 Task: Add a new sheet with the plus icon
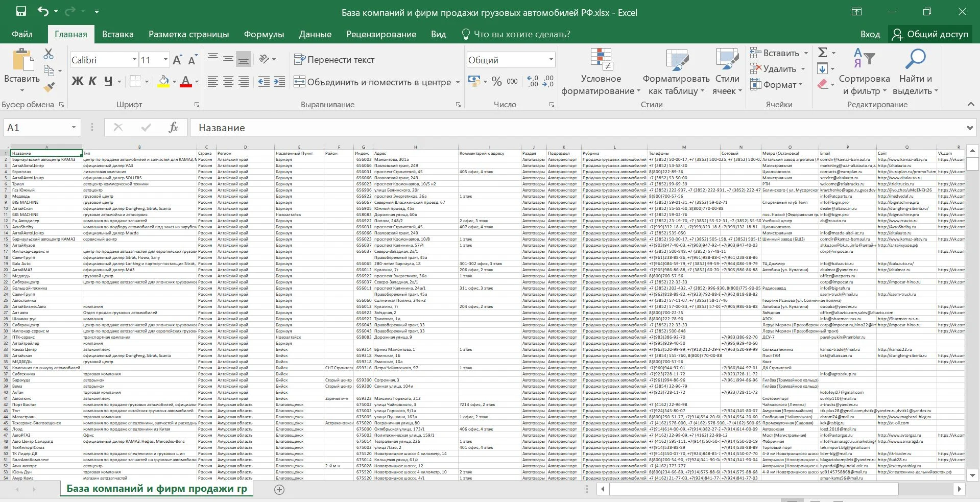(279, 489)
